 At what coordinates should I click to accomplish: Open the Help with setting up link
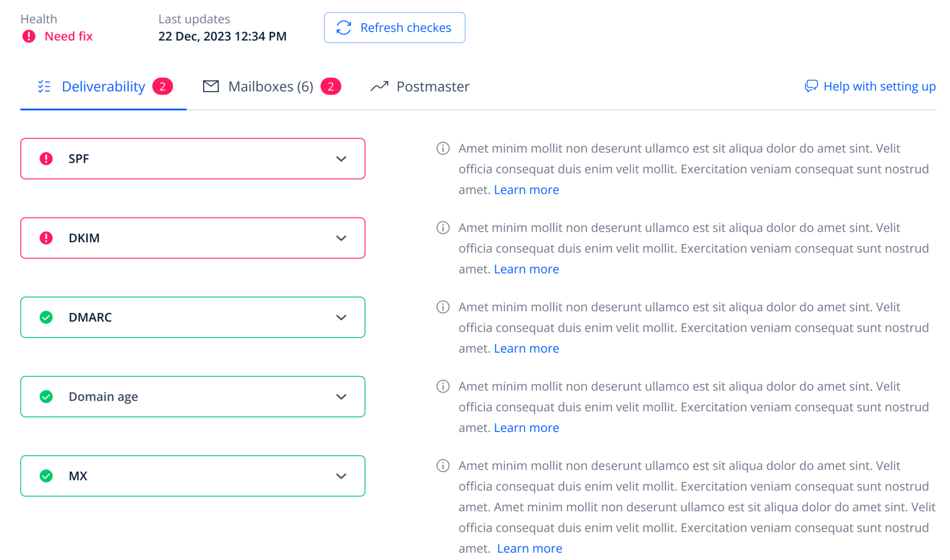[870, 86]
